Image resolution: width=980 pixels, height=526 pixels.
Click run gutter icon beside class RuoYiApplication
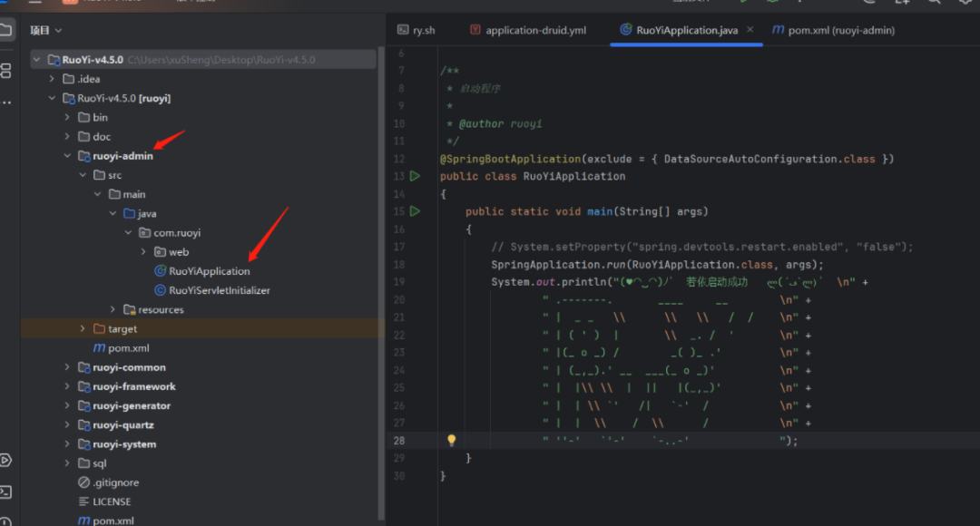pos(415,176)
